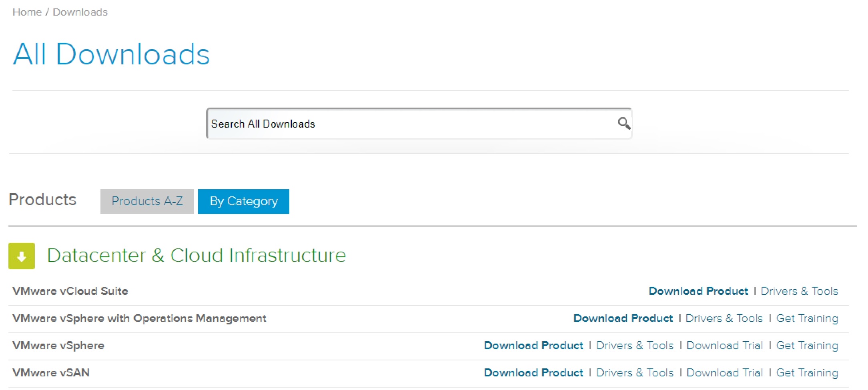
Task: Download Product for vSphere with Operations Management
Action: click(623, 318)
